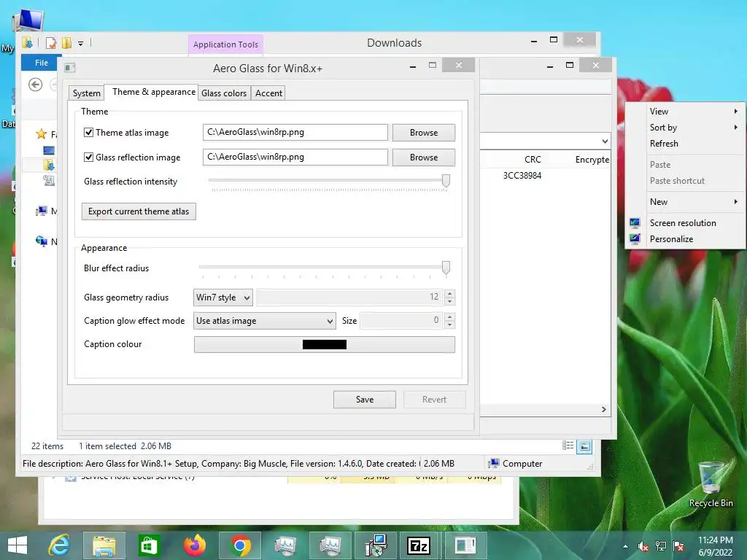Open the Windows Store taskbar icon
The image size is (747, 560).
point(149,545)
